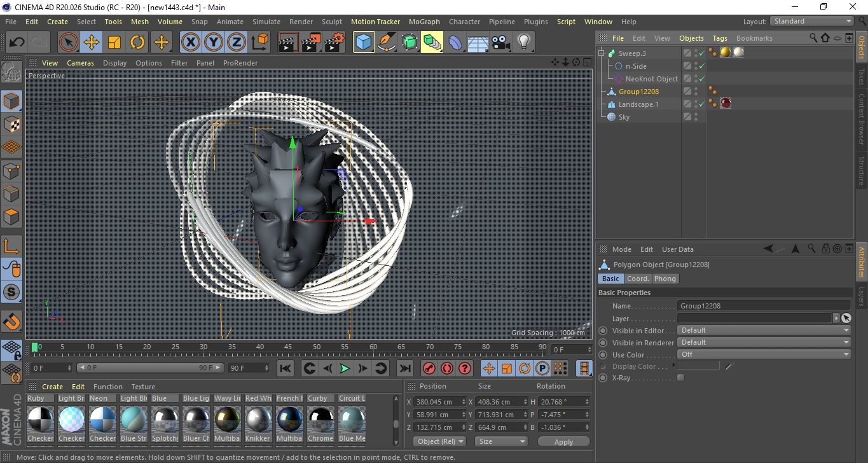Click the Undo arrow icon
This screenshot has height=463, width=868.
click(17, 43)
